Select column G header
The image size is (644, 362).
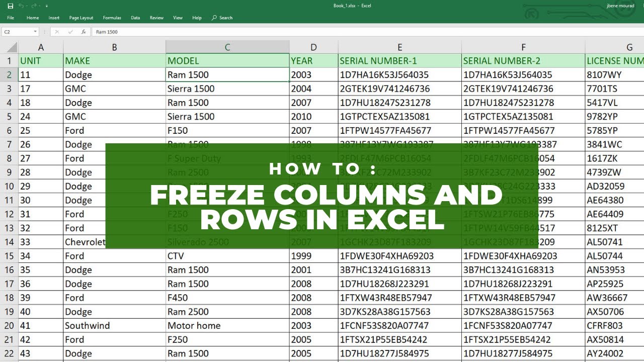(614, 47)
